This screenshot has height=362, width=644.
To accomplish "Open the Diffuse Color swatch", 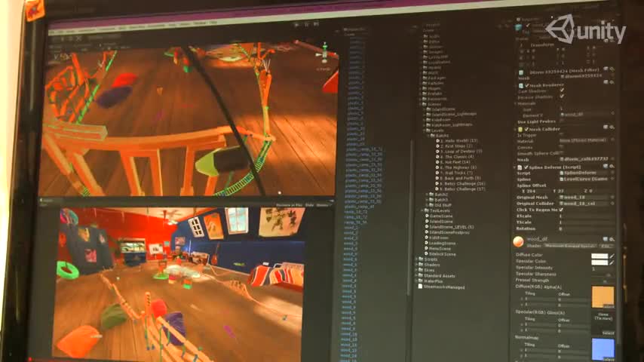I will point(600,256).
